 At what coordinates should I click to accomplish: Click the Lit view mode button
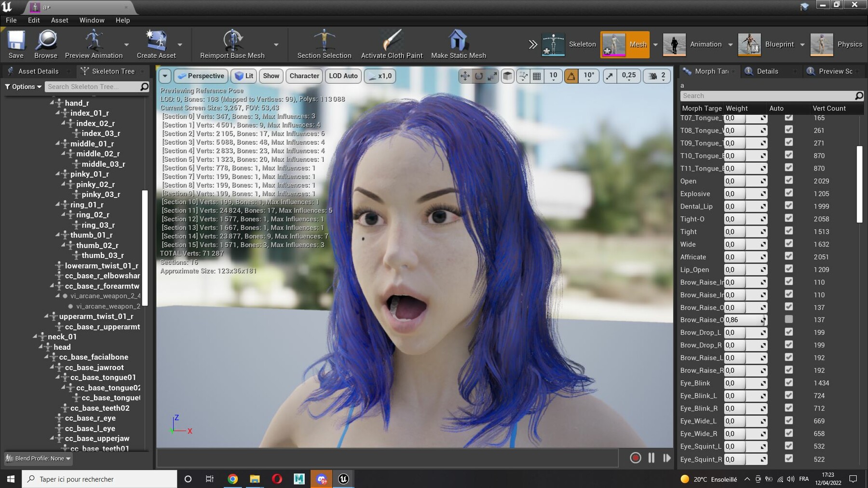coord(244,76)
